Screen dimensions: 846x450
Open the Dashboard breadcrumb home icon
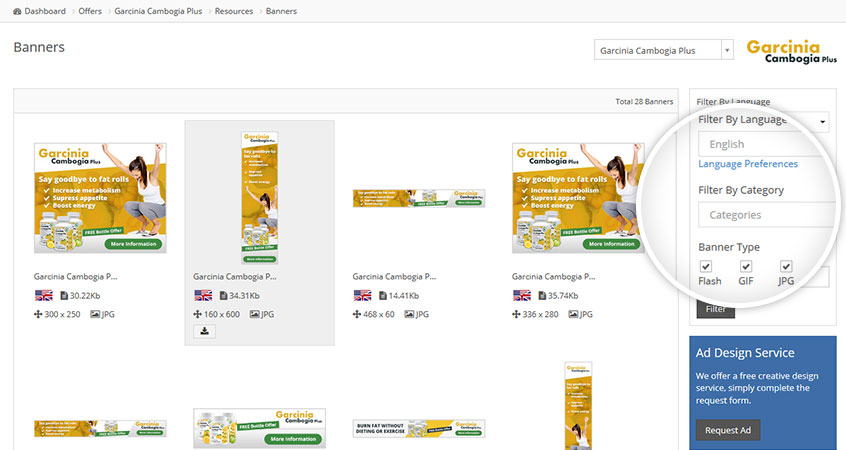pos(17,11)
